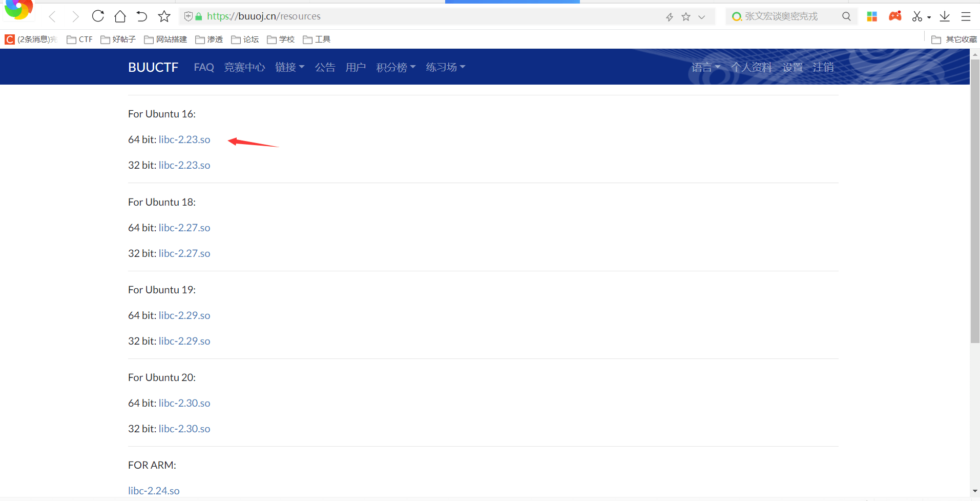The height and width of the screenshot is (501, 980).
Task: Expand the 链接 dropdown in navbar
Action: 289,67
